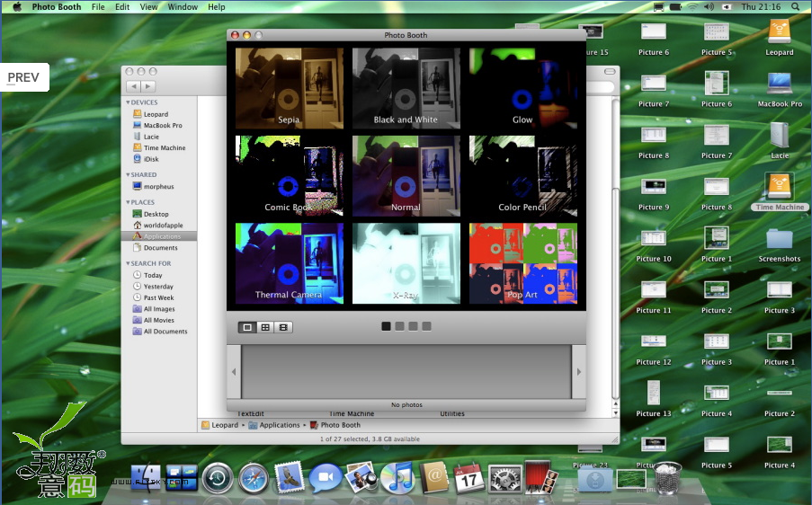The image size is (812, 505).
Task: Choose the Pop Art effect
Action: pos(523,263)
